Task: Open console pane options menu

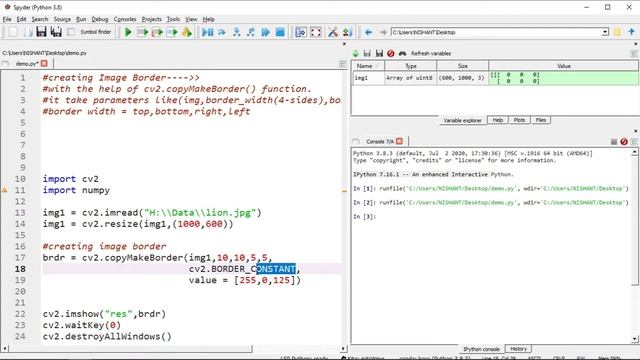Action: coord(634,142)
